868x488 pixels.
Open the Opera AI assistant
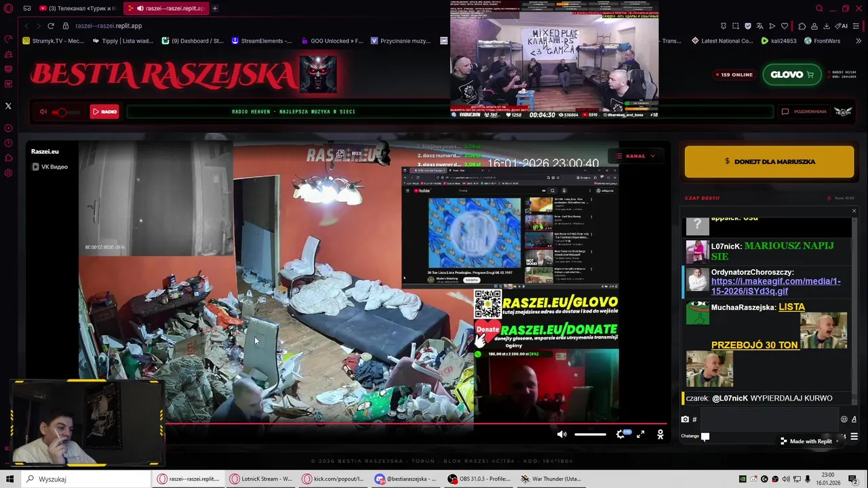pyautogui.click(x=842, y=26)
